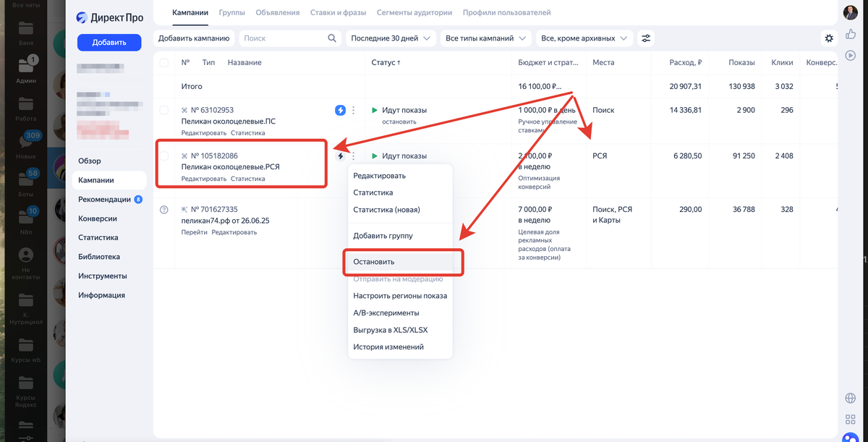
Task: Open Не контакты in chat sidebar
Action: click(26, 262)
